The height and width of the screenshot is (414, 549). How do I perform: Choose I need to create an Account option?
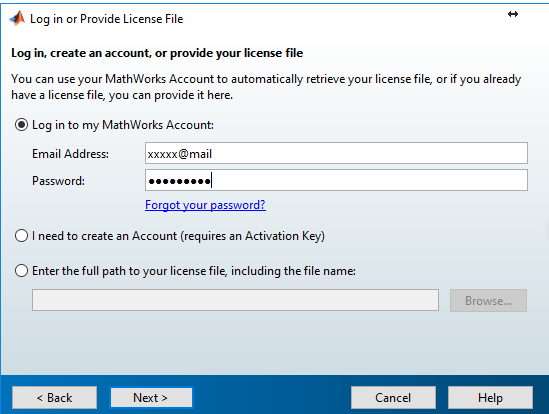pos(21,236)
